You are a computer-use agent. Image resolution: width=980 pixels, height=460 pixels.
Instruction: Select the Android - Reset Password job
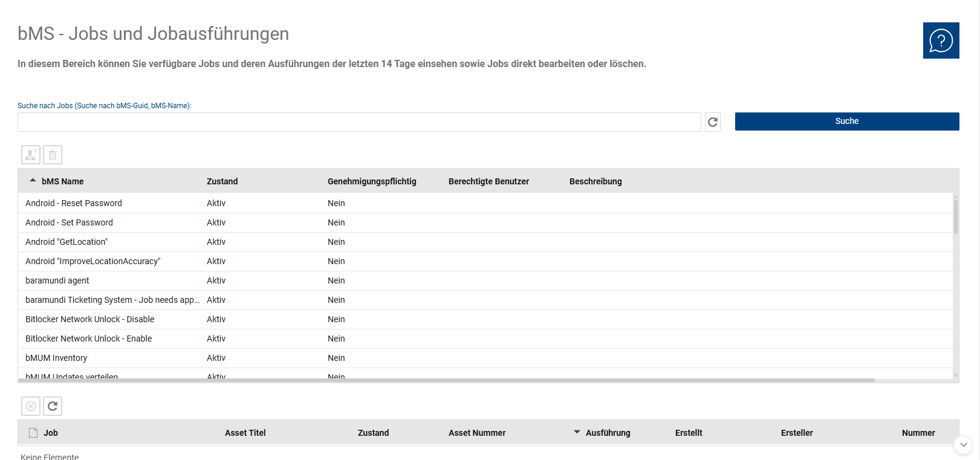pos(485,203)
